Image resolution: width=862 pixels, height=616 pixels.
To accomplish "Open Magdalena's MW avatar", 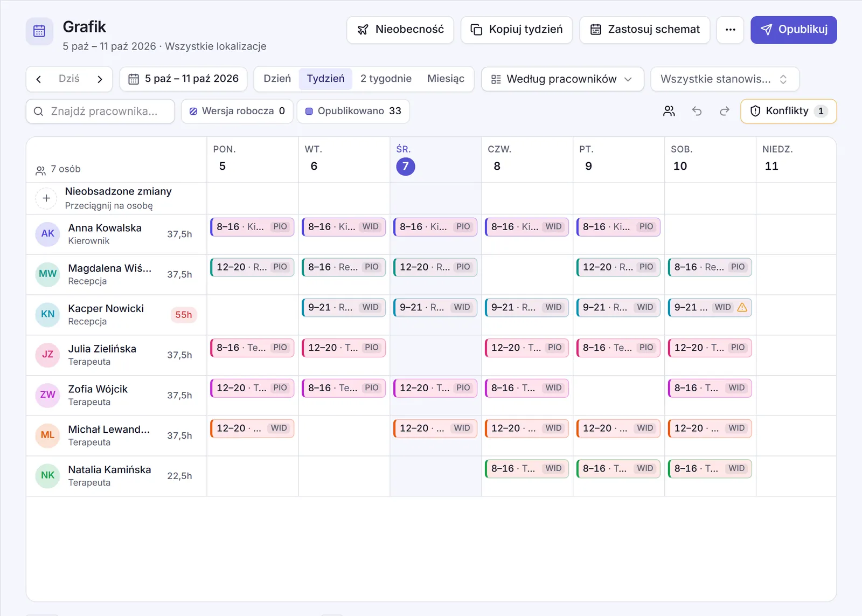I will click(x=47, y=274).
